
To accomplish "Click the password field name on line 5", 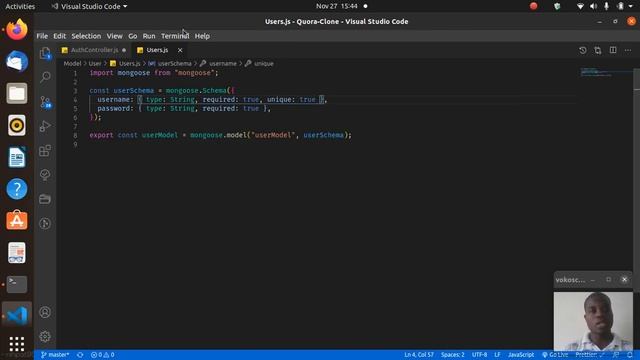I will tap(113, 109).
